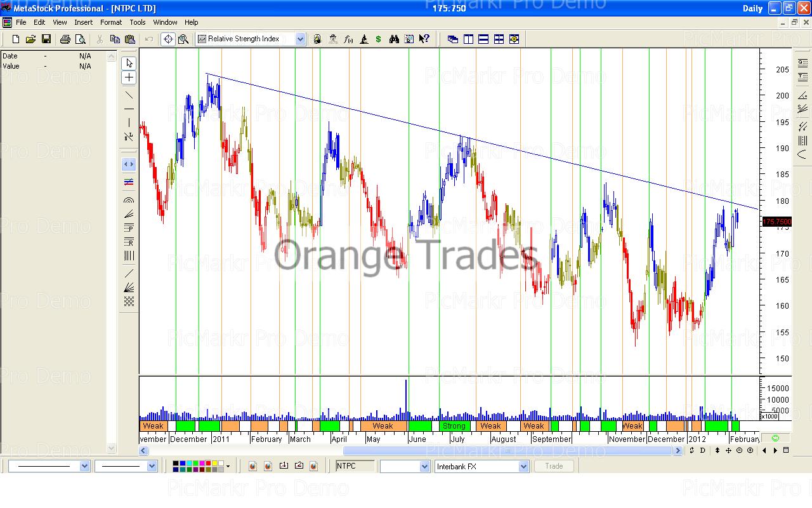Open a file with the folder icon

pos(30,39)
